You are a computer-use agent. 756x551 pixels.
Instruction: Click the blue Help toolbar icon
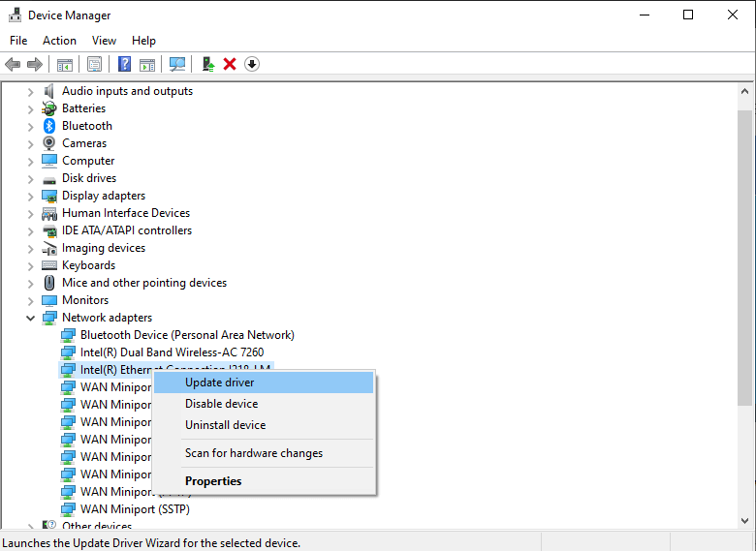pos(124,64)
